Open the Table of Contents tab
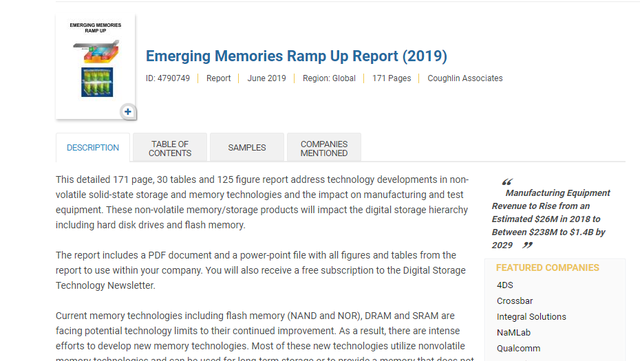Image resolution: width=640 pixels, height=361 pixels. [170, 148]
